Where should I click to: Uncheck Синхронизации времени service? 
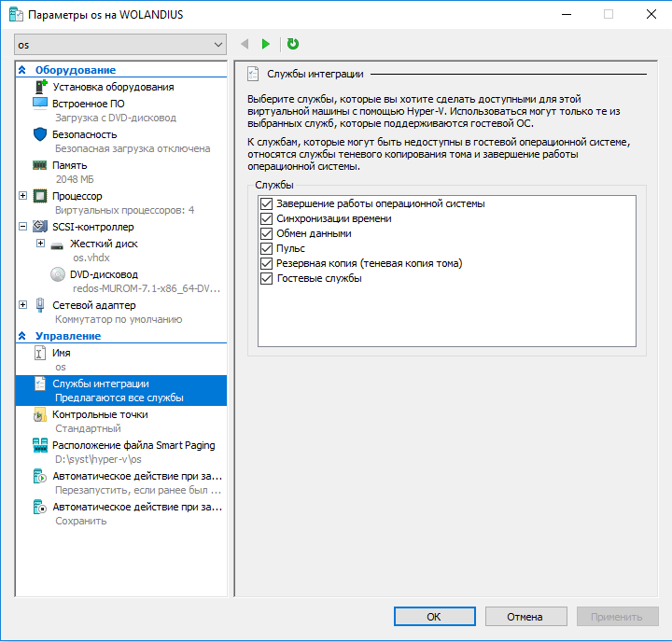click(x=266, y=218)
